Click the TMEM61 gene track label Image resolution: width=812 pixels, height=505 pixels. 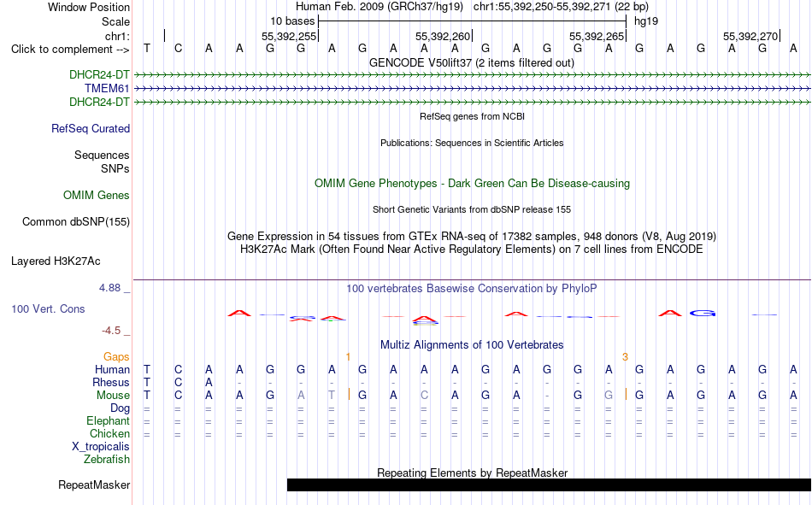(107, 89)
